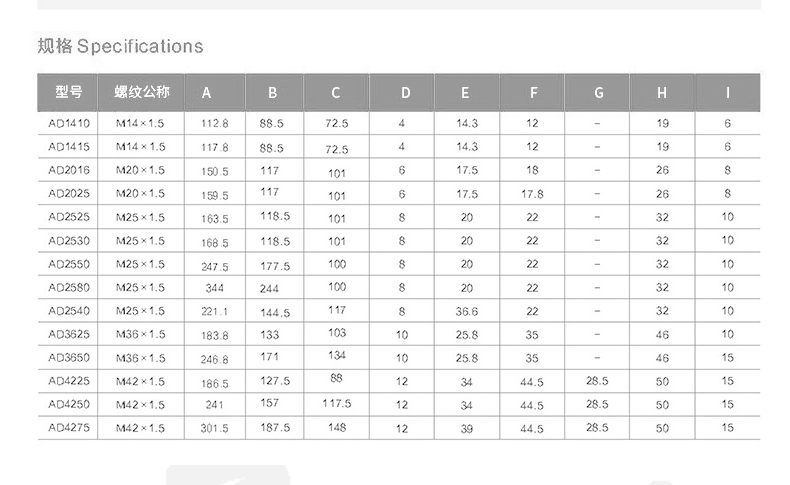Click the AD4250 model cell
Image resolution: width=790 pixels, height=485 pixels.
(69, 404)
